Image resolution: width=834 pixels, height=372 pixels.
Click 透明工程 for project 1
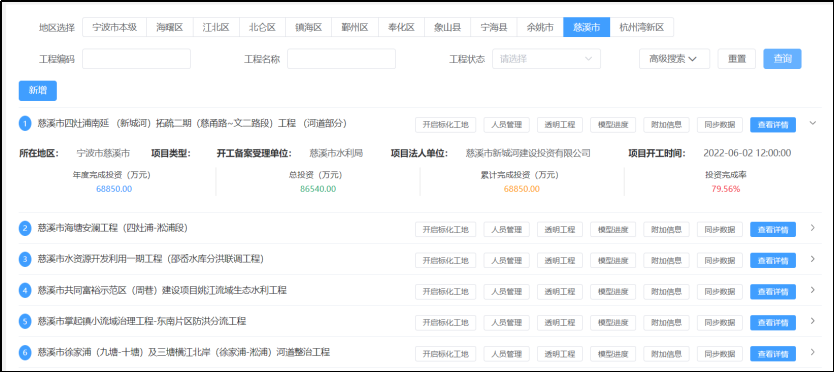click(560, 125)
